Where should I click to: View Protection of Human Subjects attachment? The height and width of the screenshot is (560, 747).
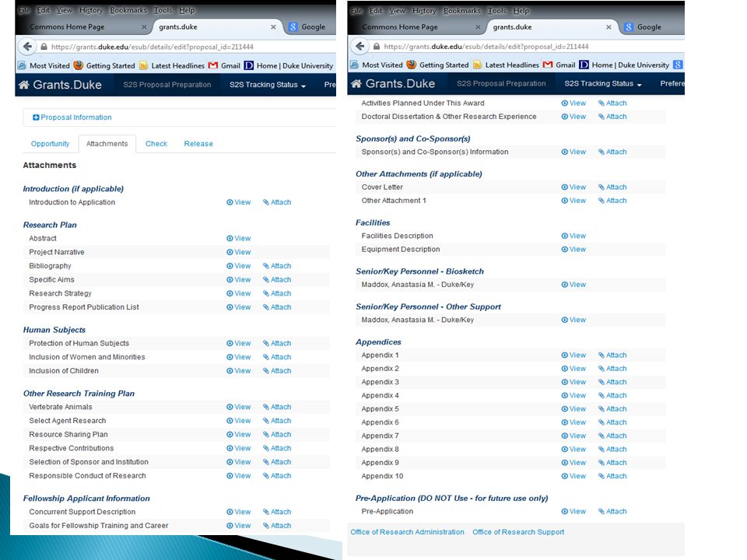(239, 343)
